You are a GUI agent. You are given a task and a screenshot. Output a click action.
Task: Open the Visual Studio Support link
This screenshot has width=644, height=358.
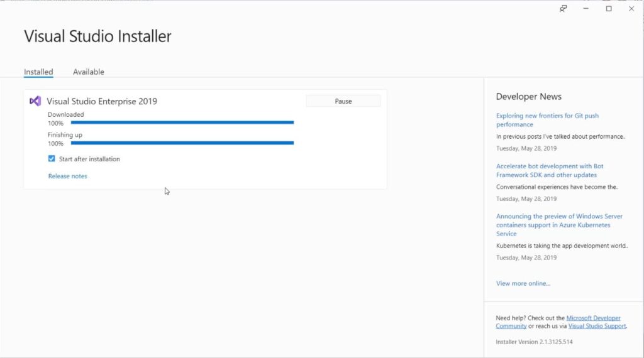597,327
